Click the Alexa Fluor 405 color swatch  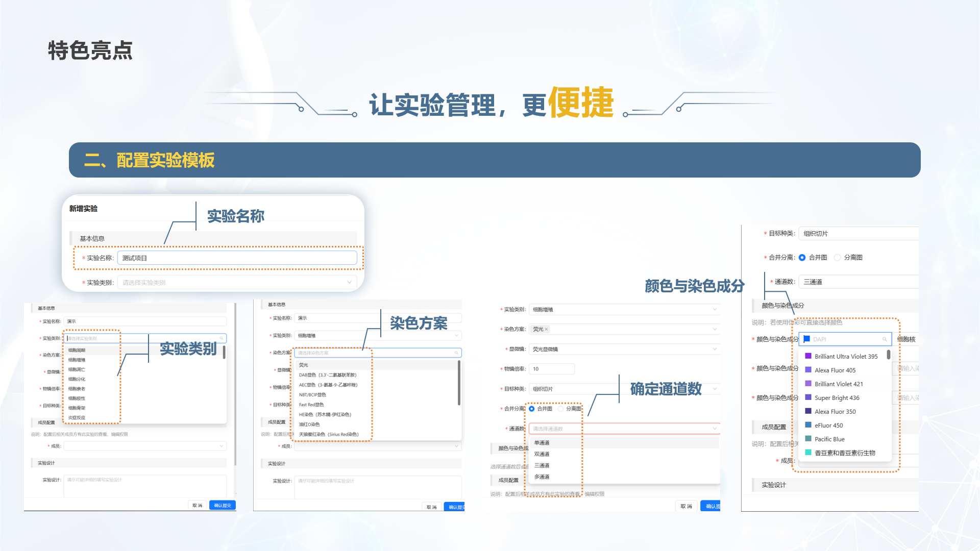tap(808, 370)
